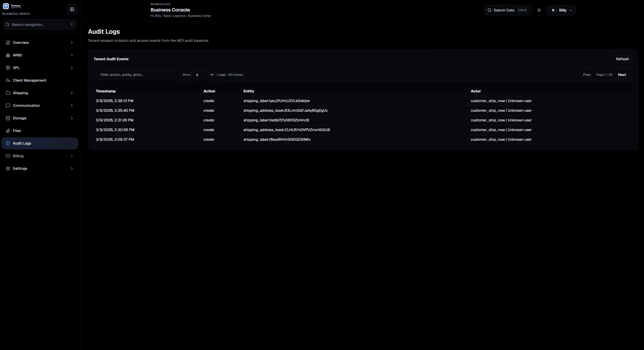Screen dimensions: 644x350
Task: Open the Billy user account menu
Action: pyautogui.click(x=561, y=10)
